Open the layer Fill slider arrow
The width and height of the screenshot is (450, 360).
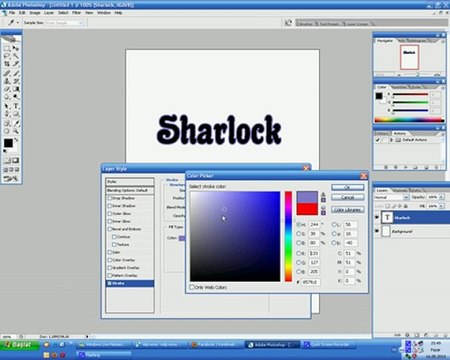441,206
